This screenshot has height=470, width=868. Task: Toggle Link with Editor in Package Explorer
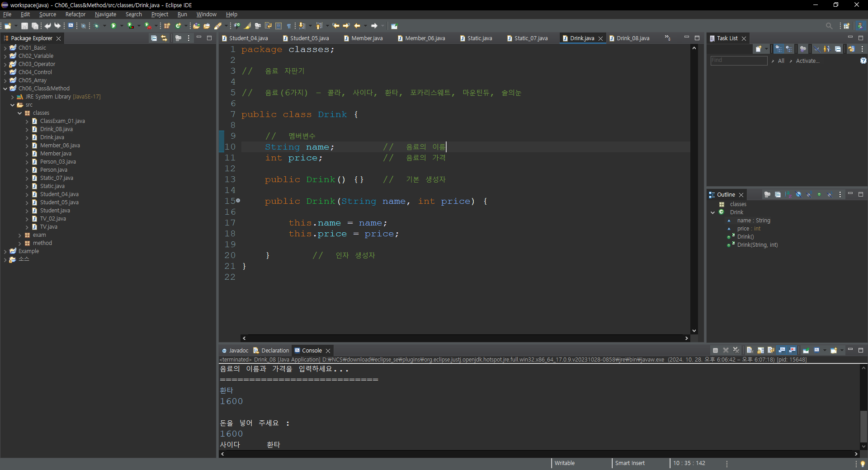click(x=164, y=38)
